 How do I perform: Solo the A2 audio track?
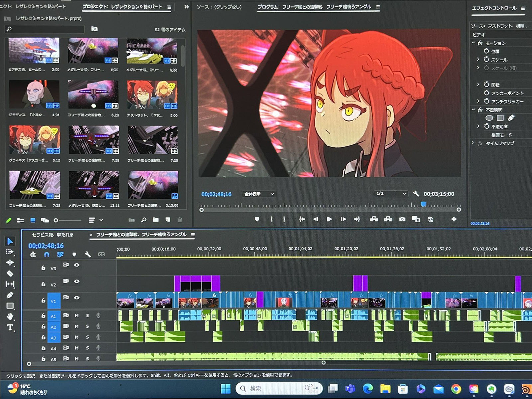[87, 326]
